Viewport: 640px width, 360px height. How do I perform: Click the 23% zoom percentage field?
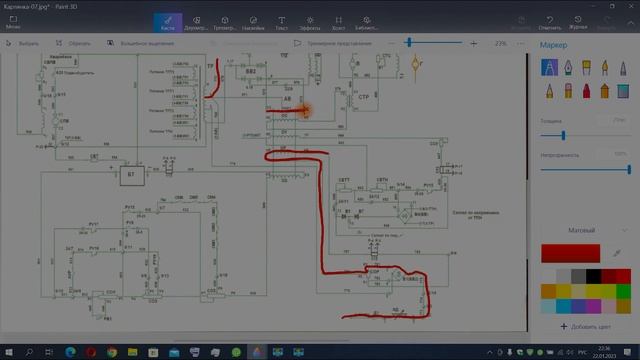tap(501, 43)
